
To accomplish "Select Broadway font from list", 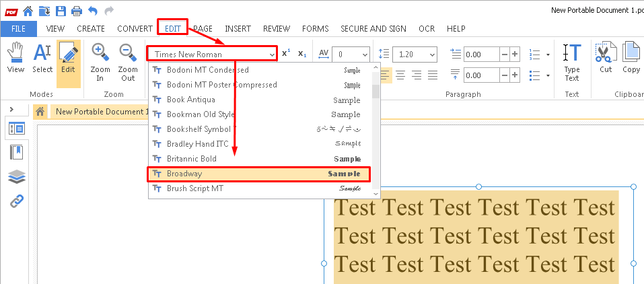I will [260, 174].
